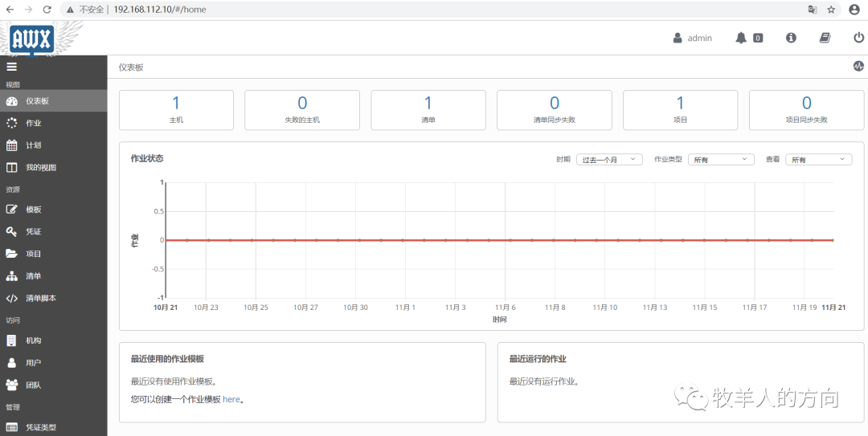The height and width of the screenshot is (436, 868).
Task: Click the browser translate icon
Action: pyautogui.click(x=812, y=10)
